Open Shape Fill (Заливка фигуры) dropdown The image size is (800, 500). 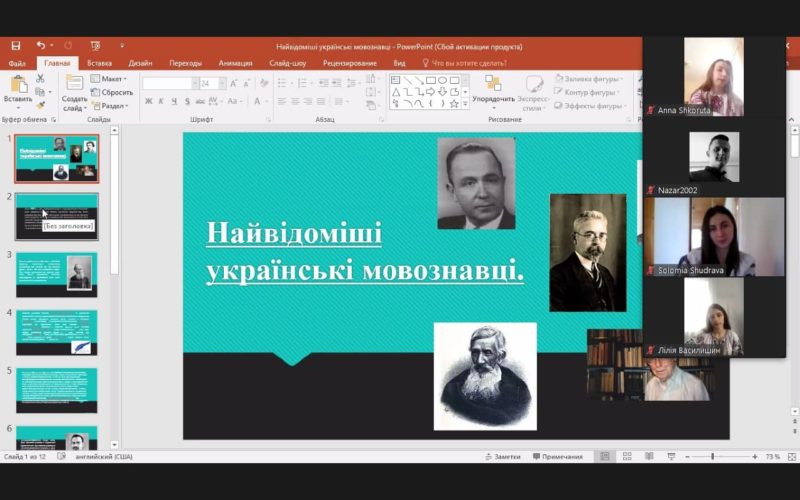(590, 79)
